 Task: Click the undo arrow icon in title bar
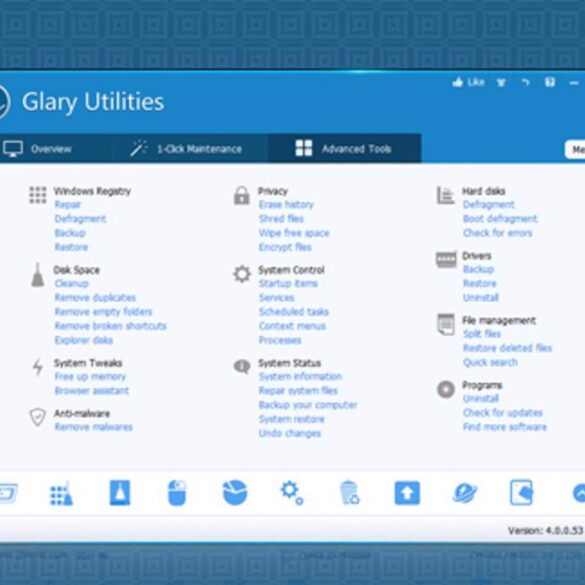[525, 82]
